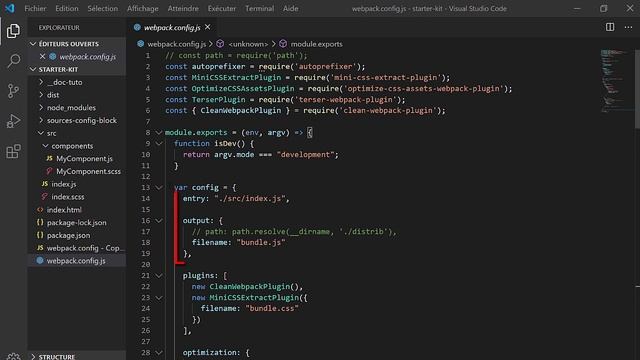Viewport: 640px width, 360px height.
Task: Open editor More Actions ellipsis
Action: [x=628, y=27]
